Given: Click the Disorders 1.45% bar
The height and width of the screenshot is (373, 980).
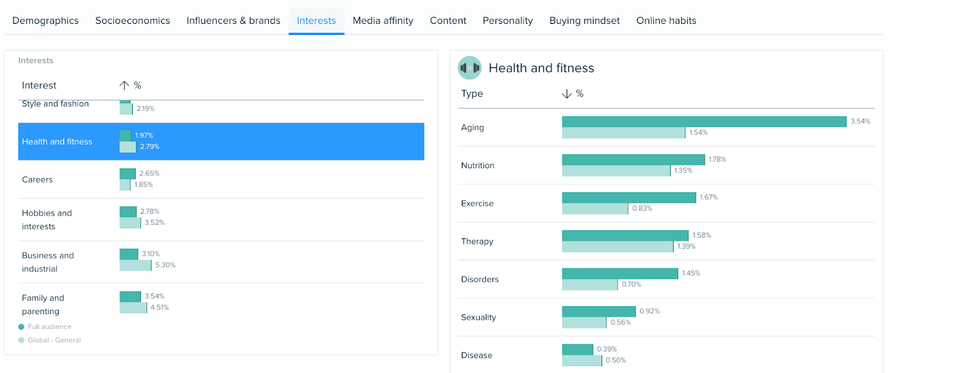Looking at the screenshot, I should pos(620,274).
